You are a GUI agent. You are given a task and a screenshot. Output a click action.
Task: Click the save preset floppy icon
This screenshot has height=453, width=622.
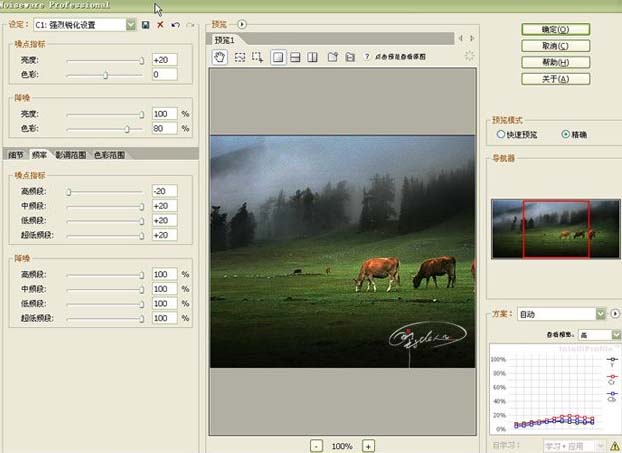(146, 24)
